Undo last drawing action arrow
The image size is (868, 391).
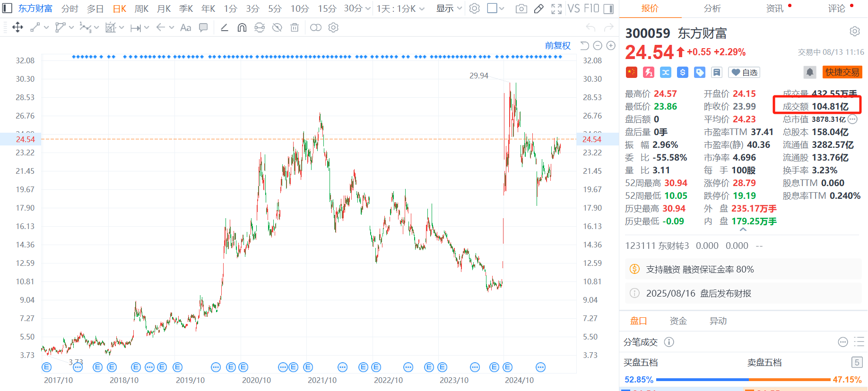pyautogui.click(x=590, y=27)
